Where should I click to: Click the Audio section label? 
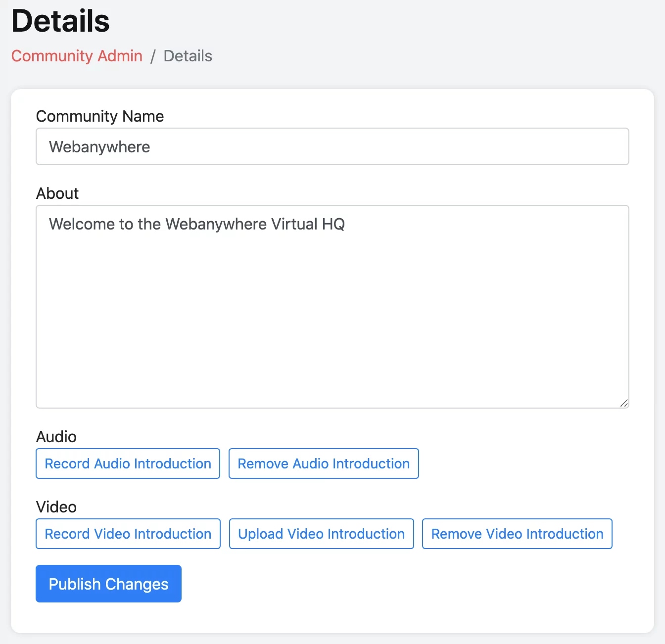pyautogui.click(x=56, y=437)
